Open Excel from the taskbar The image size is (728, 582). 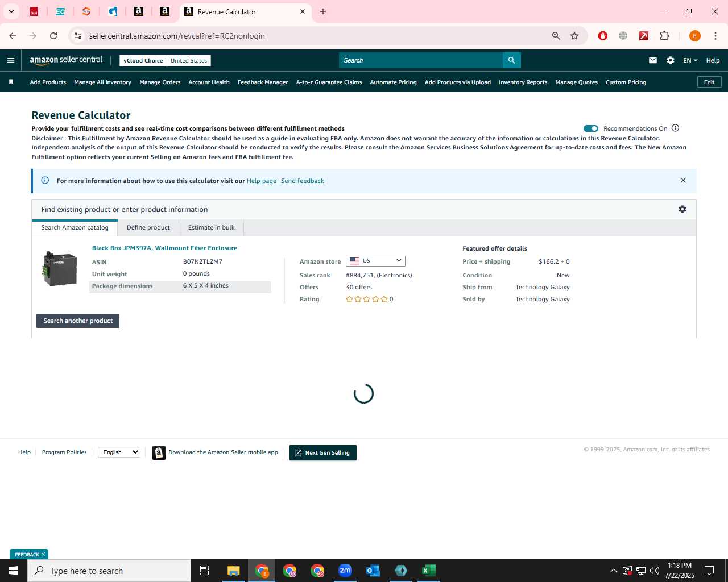pos(429,571)
